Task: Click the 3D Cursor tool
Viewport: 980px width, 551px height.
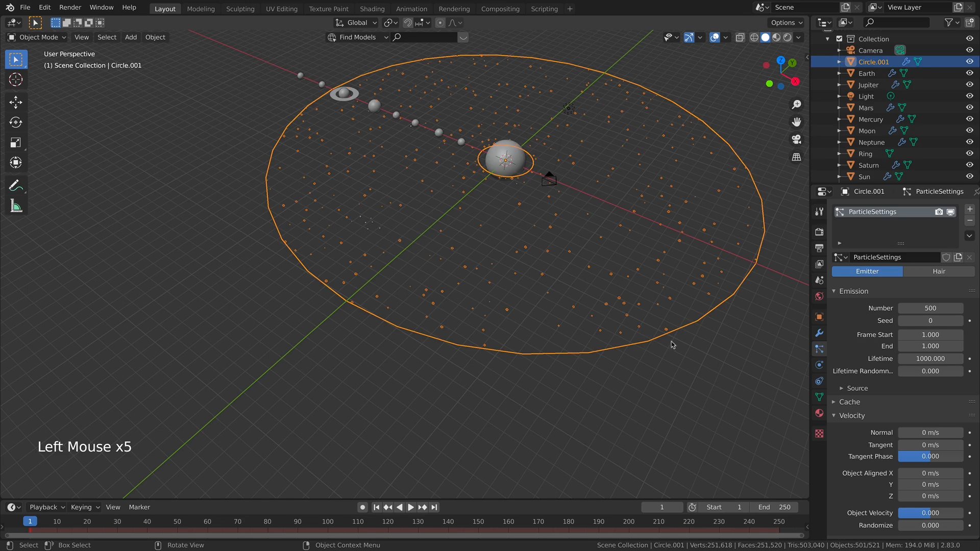Action: (15, 80)
